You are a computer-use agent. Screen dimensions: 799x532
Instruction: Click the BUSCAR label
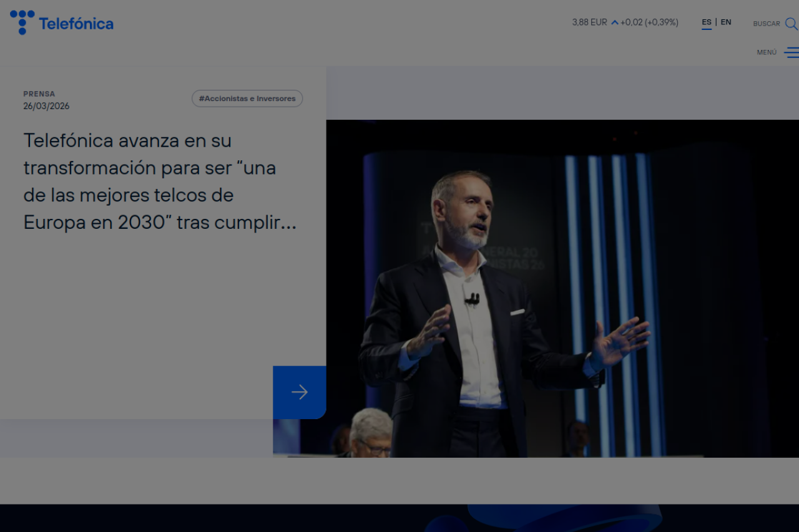(x=767, y=24)
